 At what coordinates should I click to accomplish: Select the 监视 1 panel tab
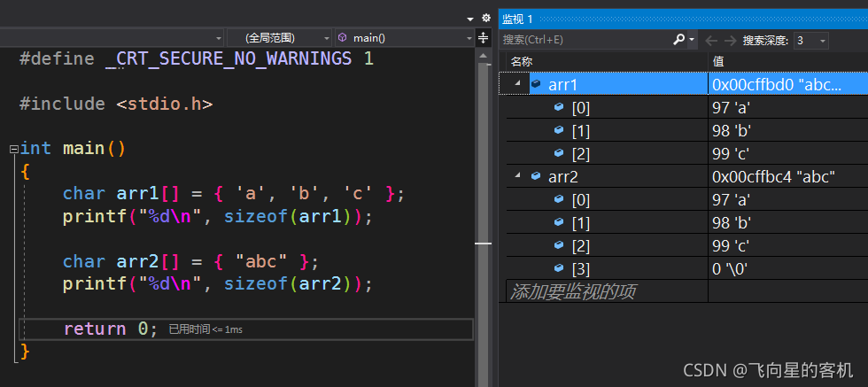pyautogui.click(x=517, y=19)
